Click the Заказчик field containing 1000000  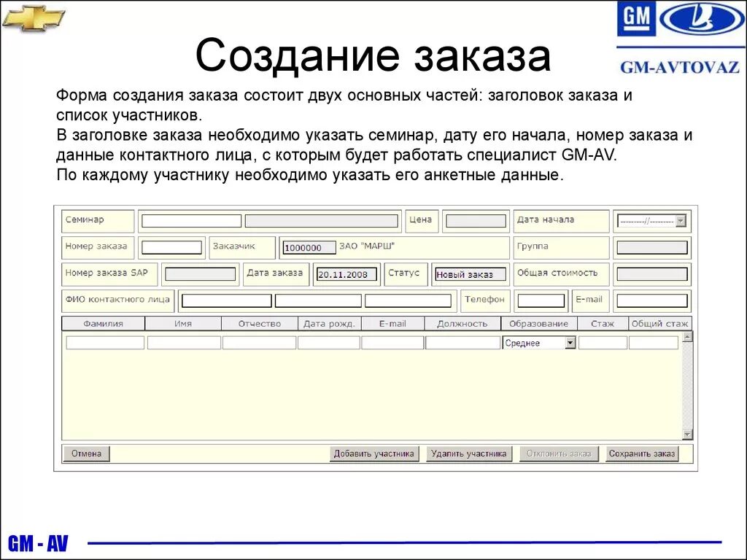pyautogui.click(x=309, y=248)
